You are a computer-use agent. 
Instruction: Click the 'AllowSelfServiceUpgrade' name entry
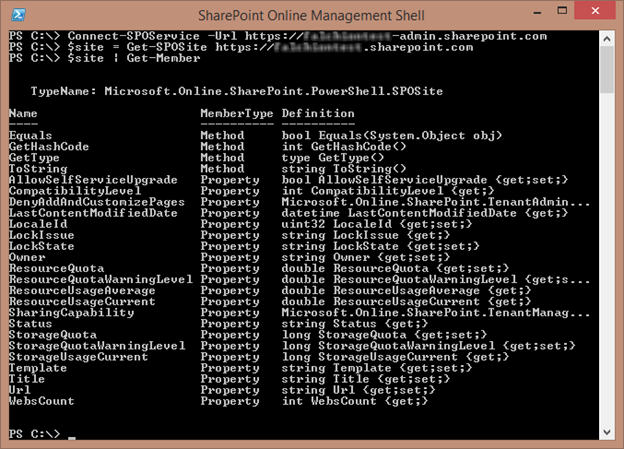(x=93, y=180)
